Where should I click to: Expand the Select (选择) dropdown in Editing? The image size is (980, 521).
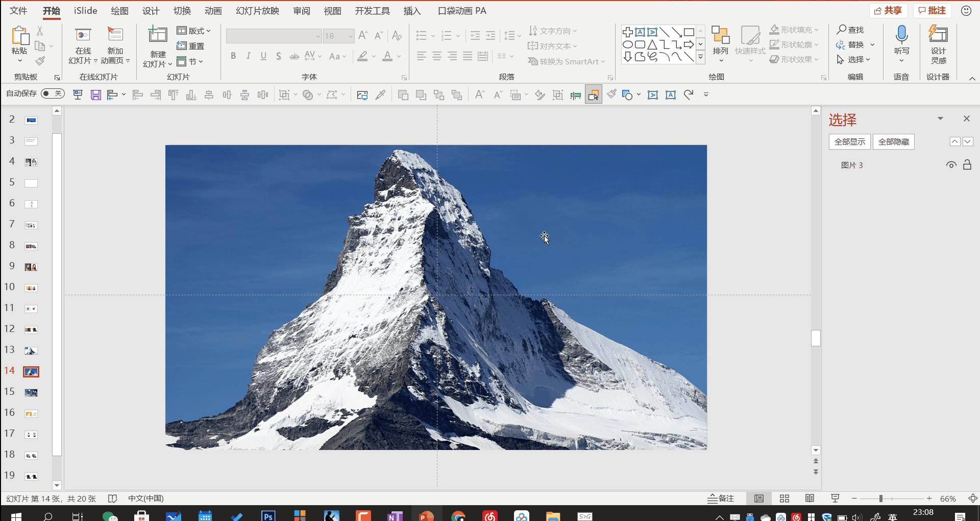[868, 60]
